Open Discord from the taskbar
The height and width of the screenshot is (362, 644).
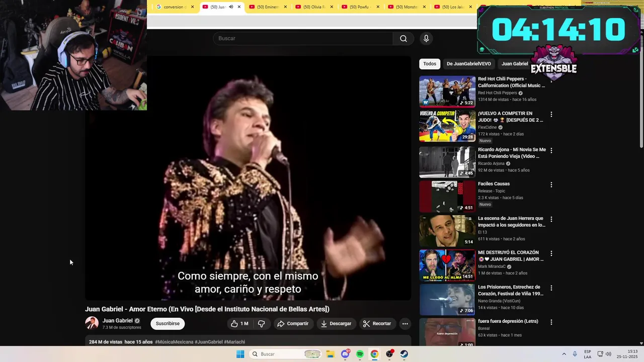(345, 354)
